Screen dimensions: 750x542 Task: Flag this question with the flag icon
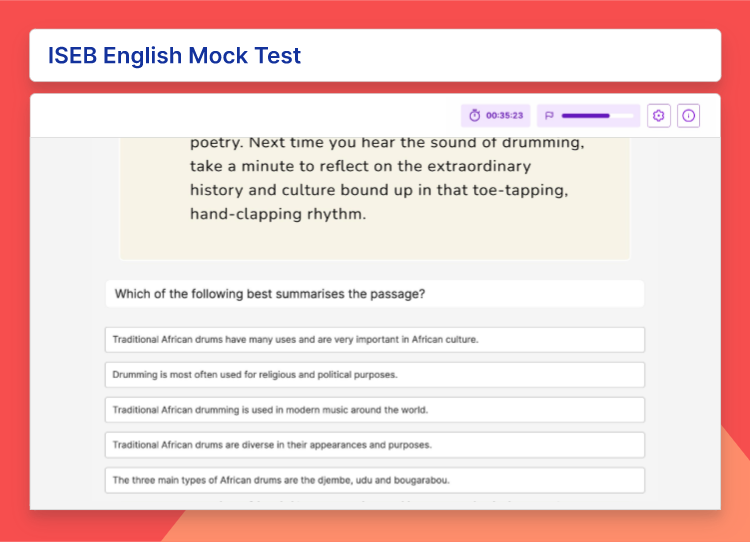(x=549, y=115)
